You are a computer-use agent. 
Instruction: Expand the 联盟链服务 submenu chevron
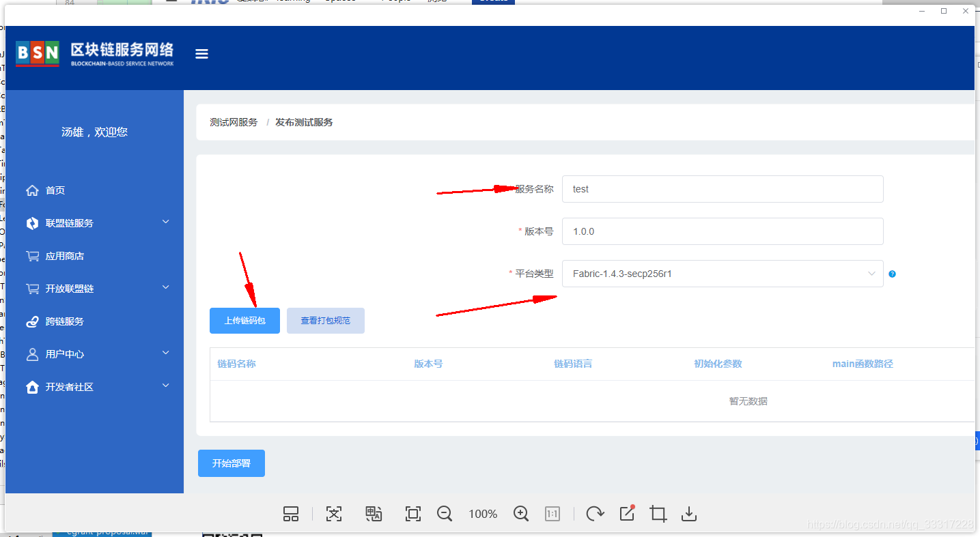pos(166,222)
